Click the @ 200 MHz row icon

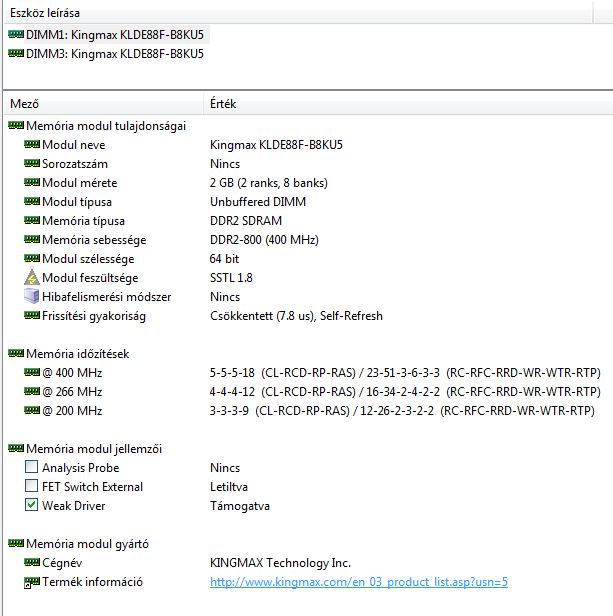click(32, 411)
